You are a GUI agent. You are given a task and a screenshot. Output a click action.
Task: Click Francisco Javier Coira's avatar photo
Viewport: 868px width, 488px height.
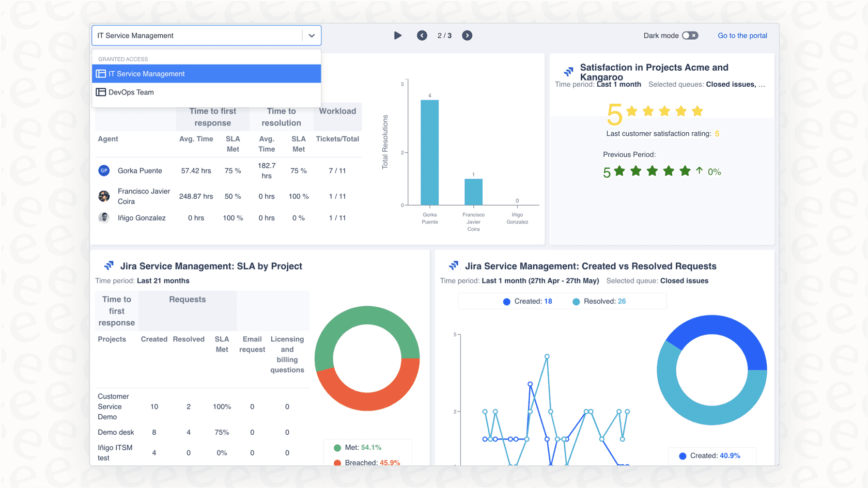tap(104, 196)
